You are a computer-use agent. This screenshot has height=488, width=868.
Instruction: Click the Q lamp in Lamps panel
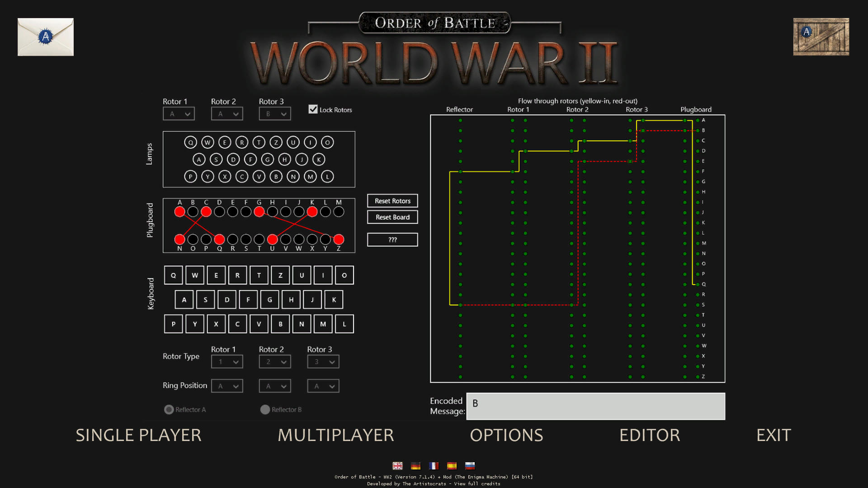(x=190, y=142)
